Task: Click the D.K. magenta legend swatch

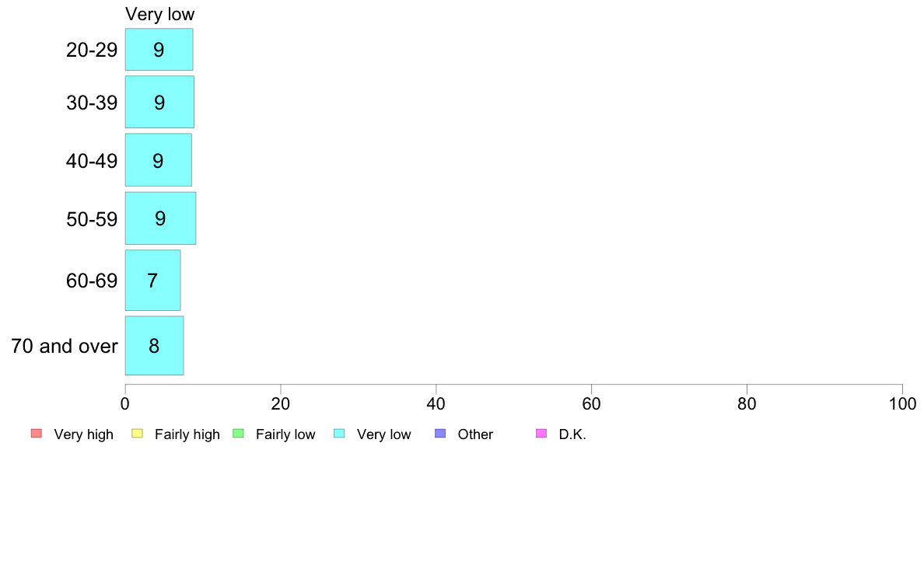Action: click(x=541, y=434)
